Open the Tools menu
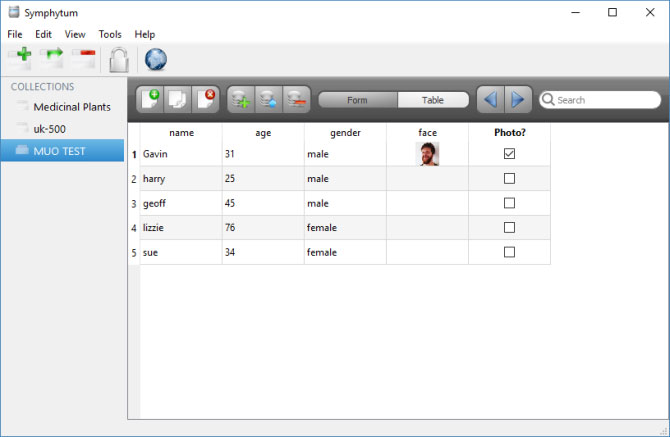Screen dimensions: 670x437 (x=110, y=34)
